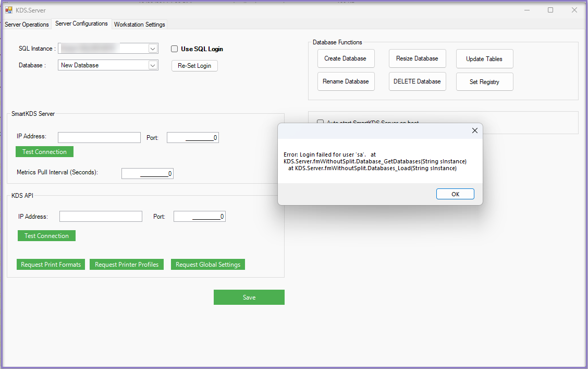
Task: Click the 'SQL Instance :' label
Action: tap(37, 49)
